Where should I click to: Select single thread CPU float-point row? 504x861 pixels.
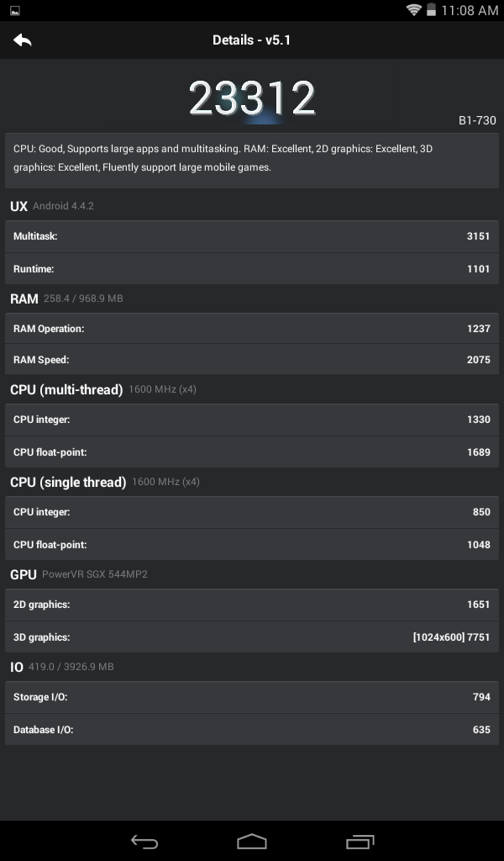252,545
